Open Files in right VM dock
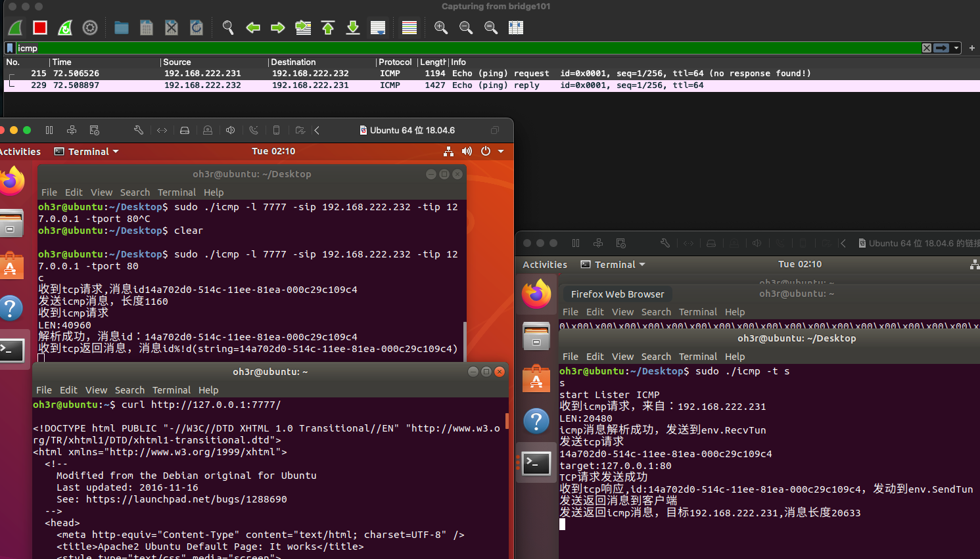 click(536, 336)
